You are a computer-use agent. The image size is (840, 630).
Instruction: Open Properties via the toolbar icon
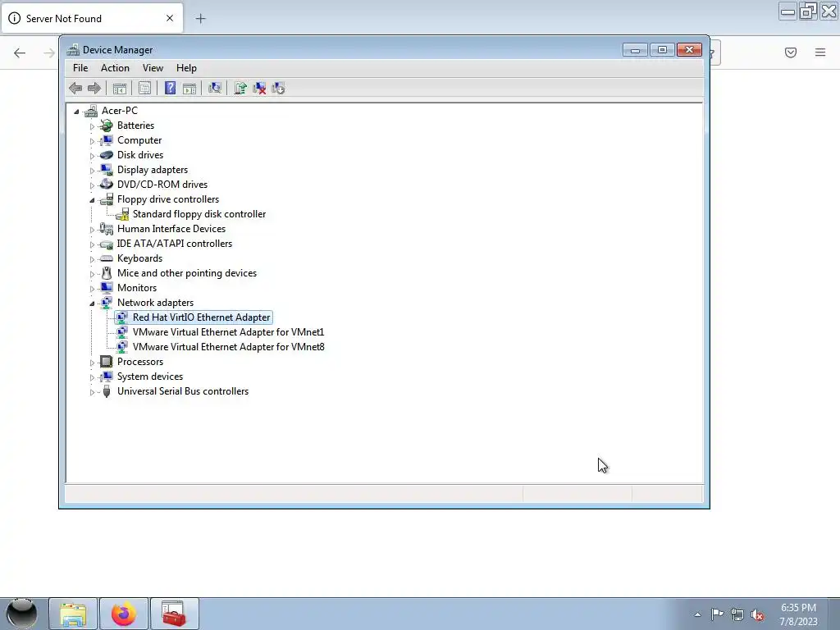pyautogui.click(x=144, y=89)
